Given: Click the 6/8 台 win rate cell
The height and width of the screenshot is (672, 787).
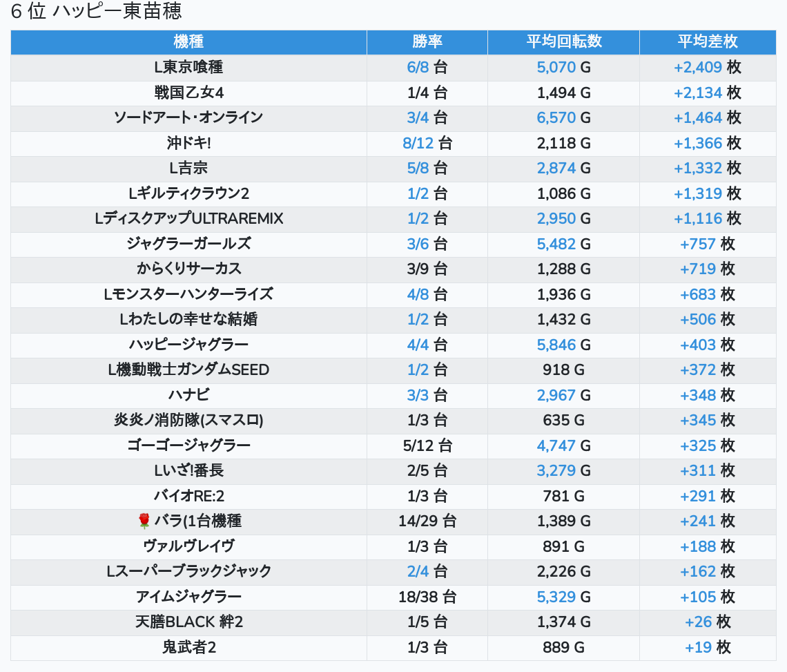Looking at the screenshot, I should pos(427,67).
